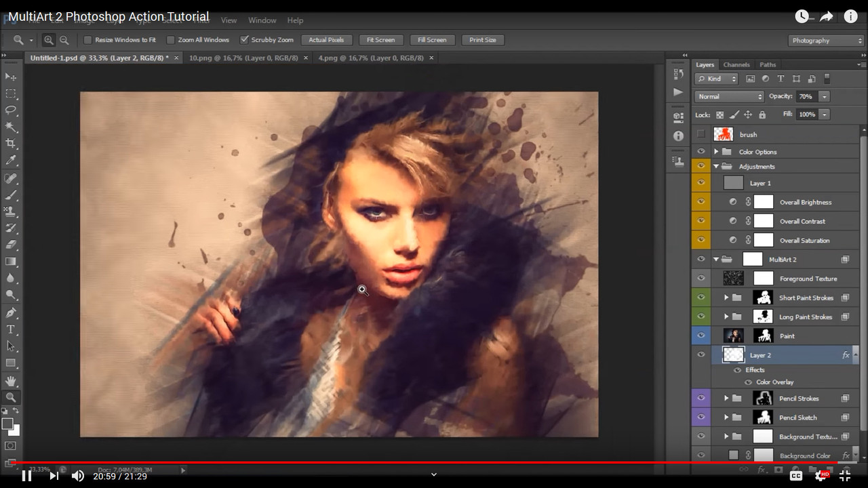This screenshot has height=488, width=868.
Task: Select the Crop tool
Action: 10,144
